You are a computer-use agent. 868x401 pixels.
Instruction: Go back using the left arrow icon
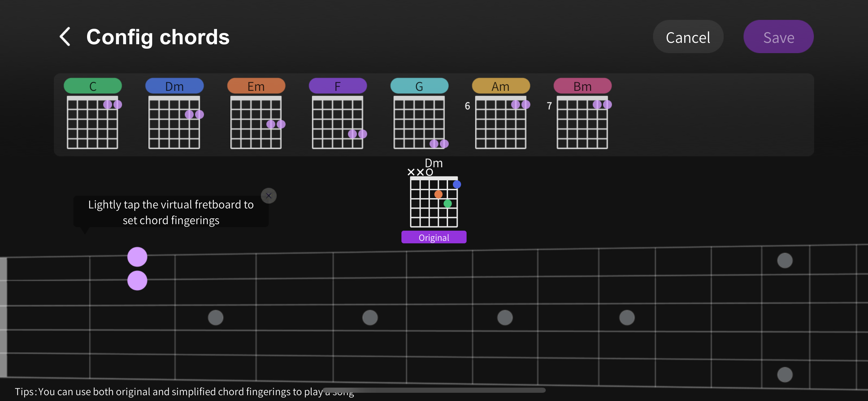65,37
